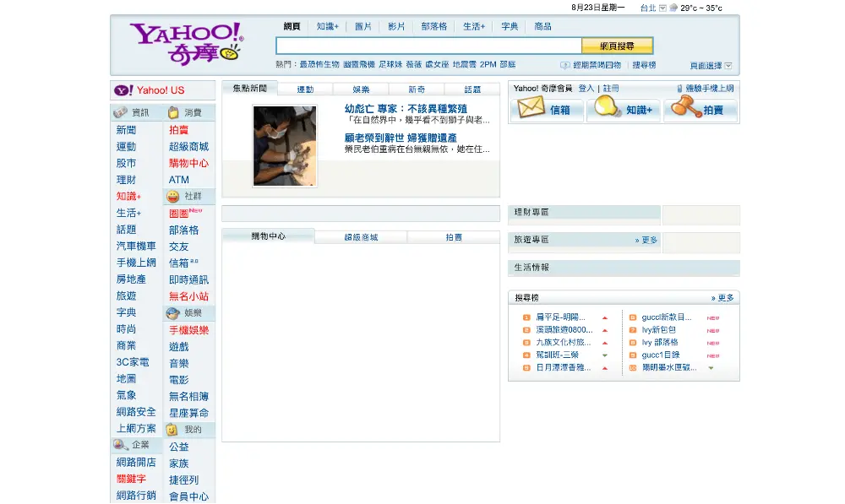
Task: Switch to the 新奇 news tab
Action: [417, 89]
